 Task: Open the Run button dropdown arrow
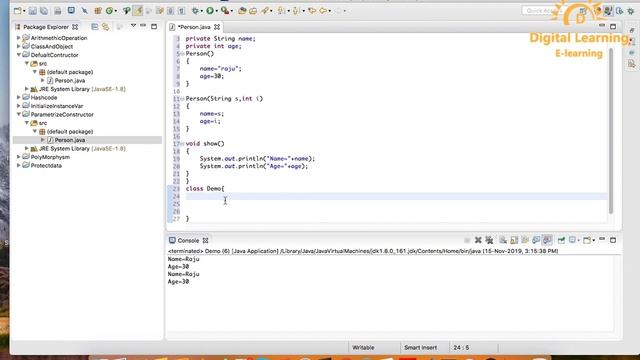pos(216,11)
